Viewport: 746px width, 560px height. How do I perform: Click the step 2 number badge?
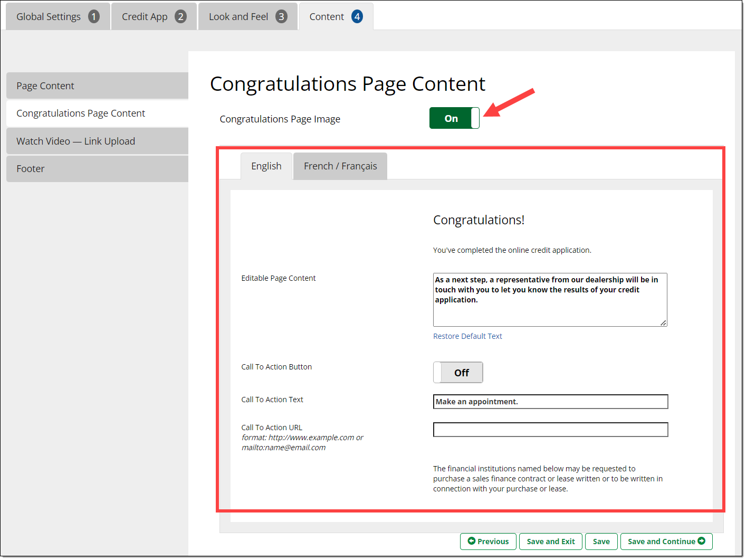(x=180, y=17)
